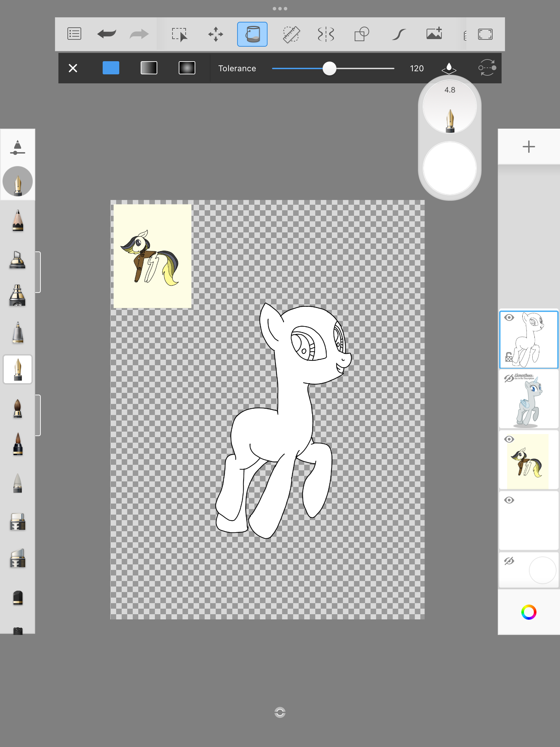Viewport: 560px width, 747px height.
Task: Select linear gradient fill mode
Action: 149,68
